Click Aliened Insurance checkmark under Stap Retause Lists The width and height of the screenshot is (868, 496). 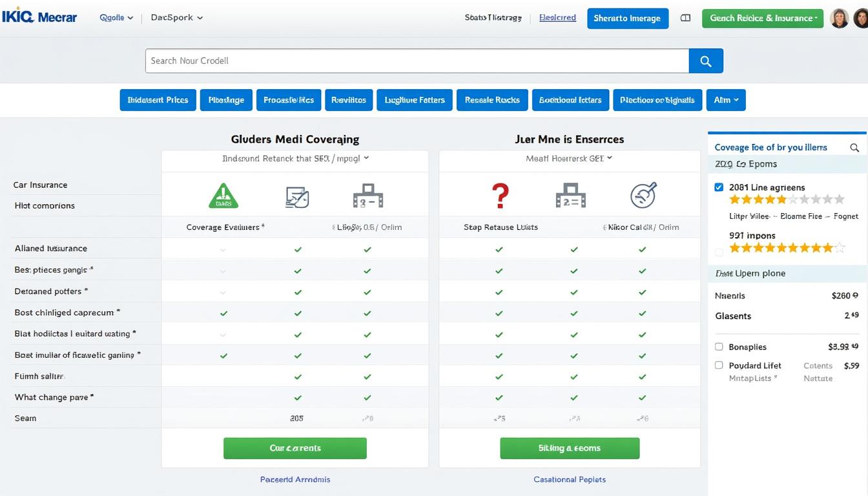coord(499,249)
